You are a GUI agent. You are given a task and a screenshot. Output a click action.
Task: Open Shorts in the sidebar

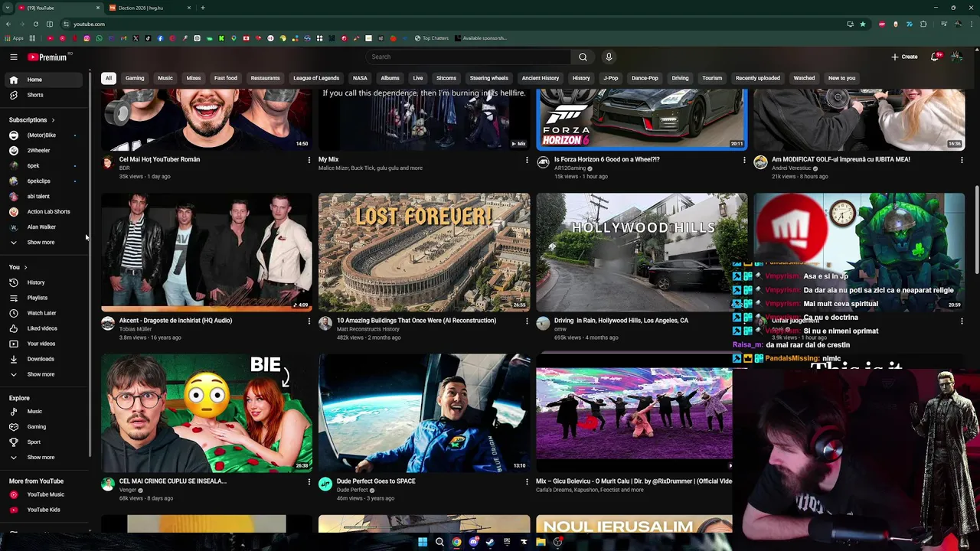[42, 95]
